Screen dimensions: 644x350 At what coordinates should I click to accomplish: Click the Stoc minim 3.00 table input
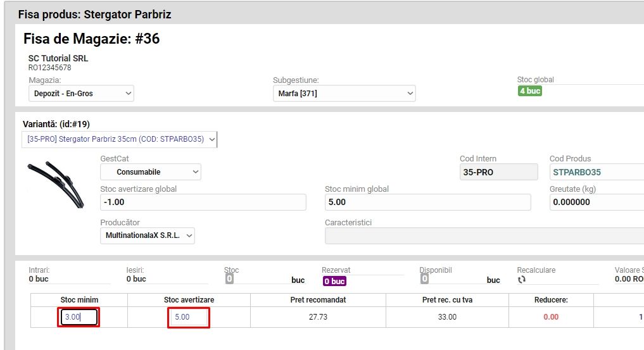79,317
